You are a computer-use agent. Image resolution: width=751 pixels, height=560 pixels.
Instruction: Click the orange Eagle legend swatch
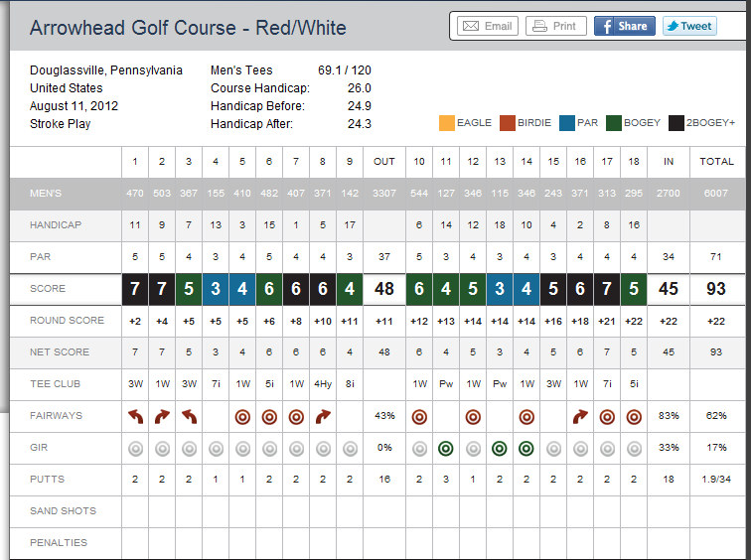tap(446, 123)
